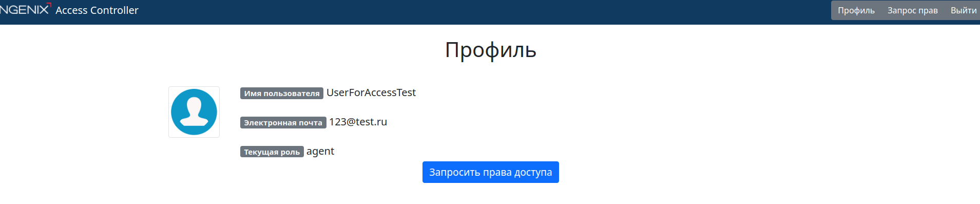Open the Профиль navigation item
The image size is (980, 204).
[856, 10]
